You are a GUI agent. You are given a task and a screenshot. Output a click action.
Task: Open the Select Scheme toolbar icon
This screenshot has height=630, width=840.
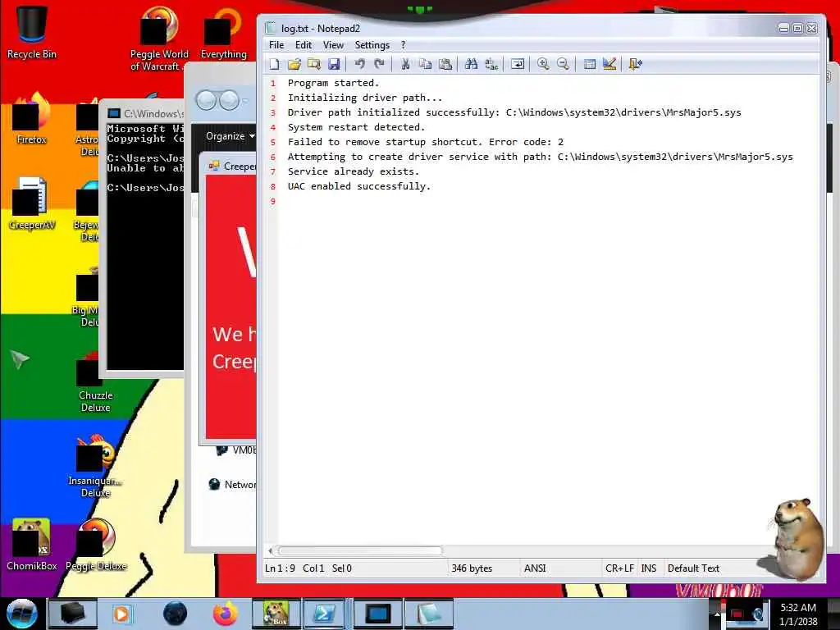589,64
